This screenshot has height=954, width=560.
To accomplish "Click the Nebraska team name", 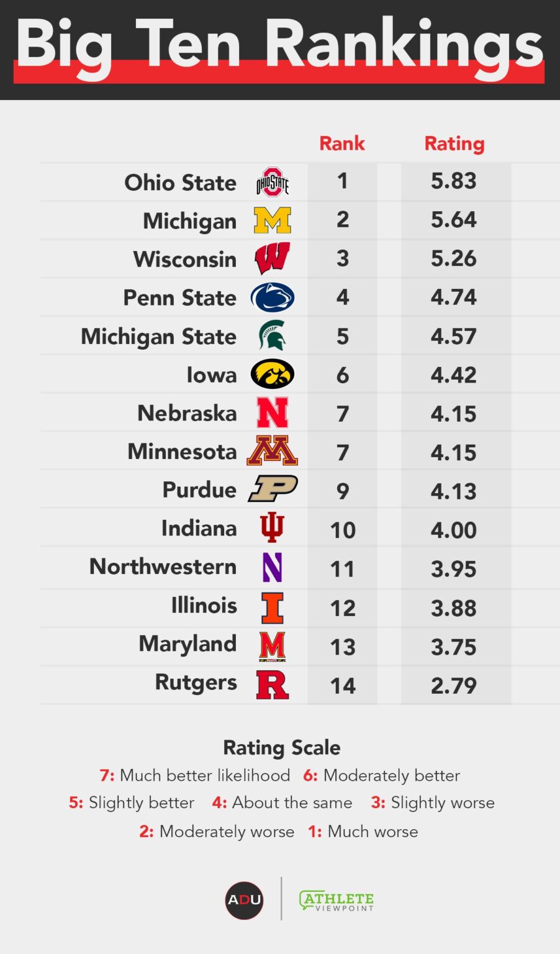I will [187, 413].
